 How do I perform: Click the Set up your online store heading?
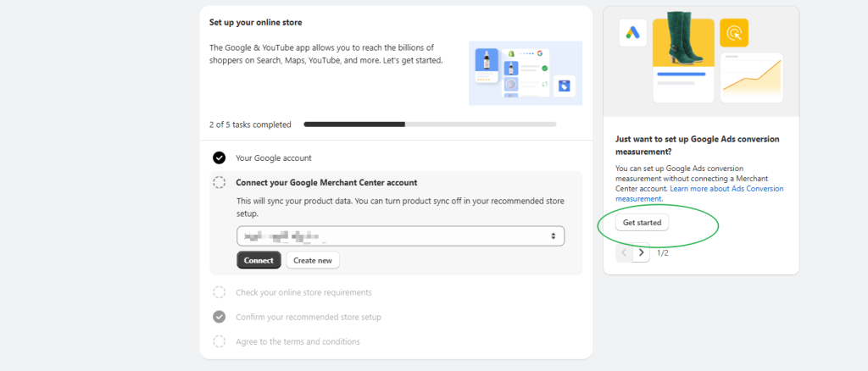(x=256, y=23)
